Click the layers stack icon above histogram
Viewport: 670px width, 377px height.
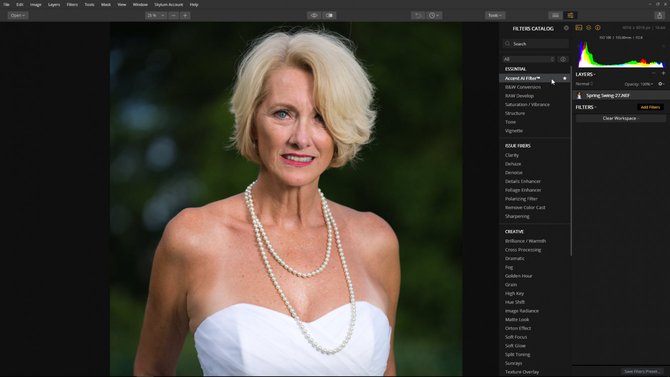(588, 28)
